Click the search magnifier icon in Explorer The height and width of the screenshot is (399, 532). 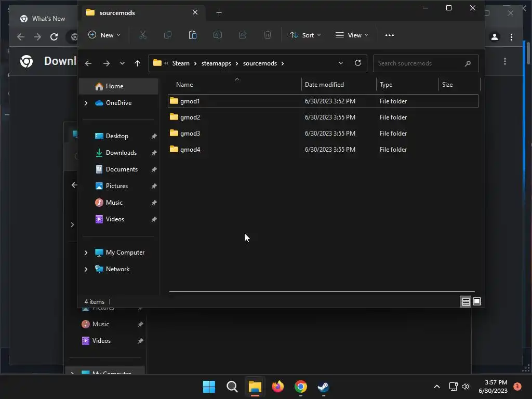(468, 63)
